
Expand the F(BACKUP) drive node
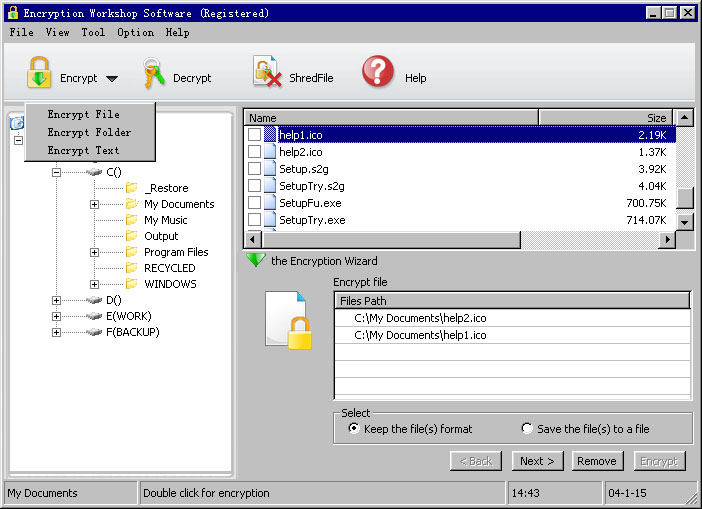56,333
